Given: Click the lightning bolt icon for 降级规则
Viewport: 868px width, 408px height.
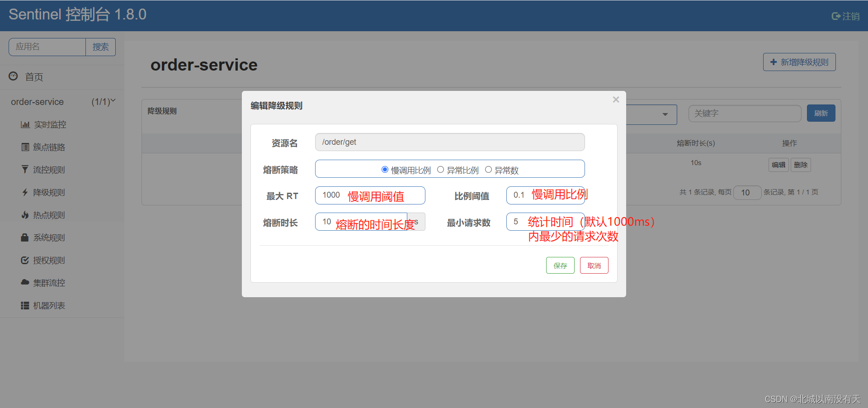Looking at the screenshot, I should click(25, 192).
